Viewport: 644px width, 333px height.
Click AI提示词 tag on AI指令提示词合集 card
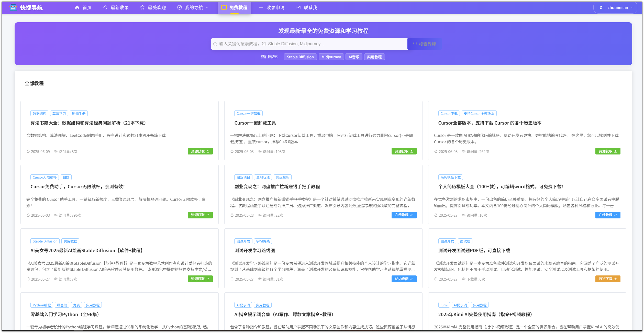click(x=243, y=305)
